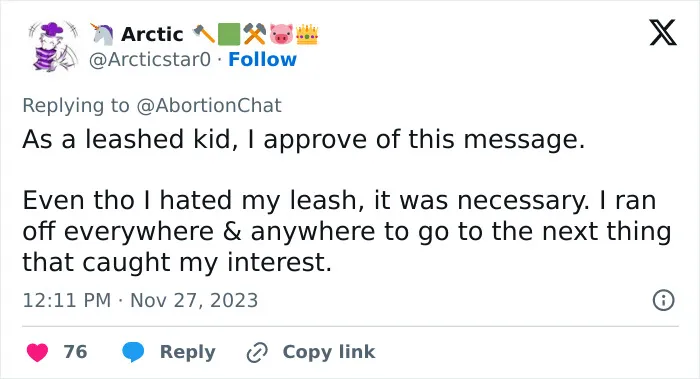Image resolution: width=700 pixels, height=379 pixels.
Task: Click the crossed hammers emoji in name
Action: 255,34
